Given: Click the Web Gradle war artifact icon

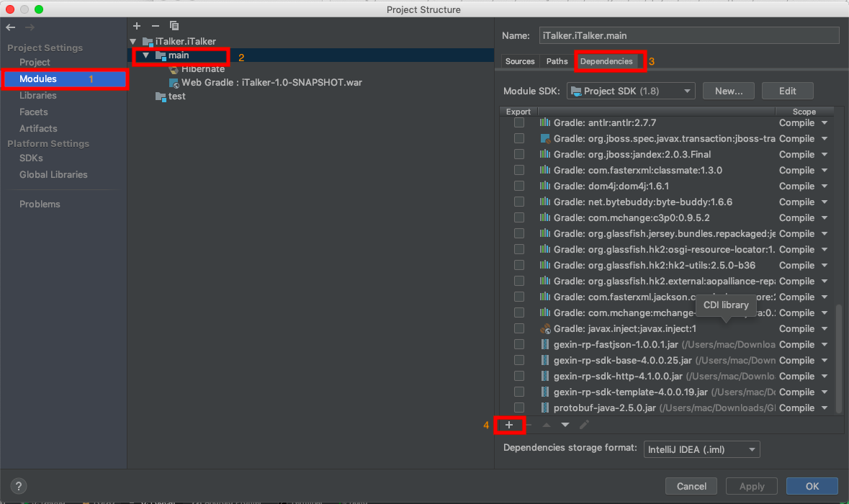Looking at the screenshot, I should pos(174,83).
